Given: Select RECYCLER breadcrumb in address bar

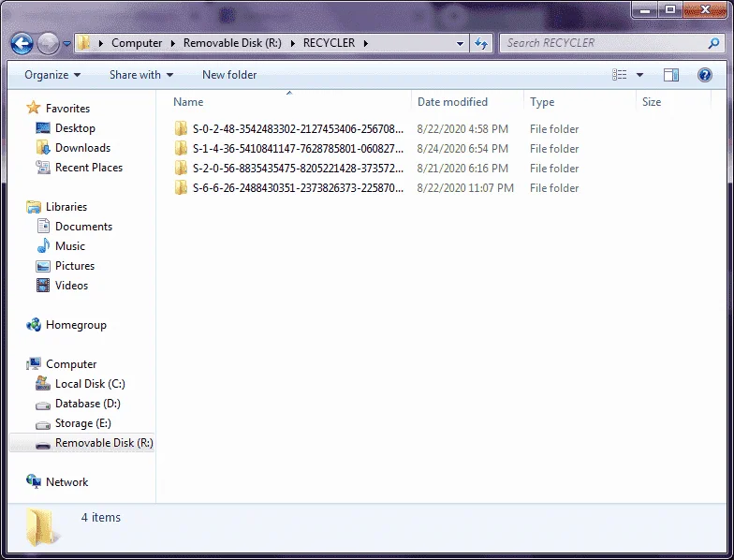Looking at the screenshot, I should (330, 43).
